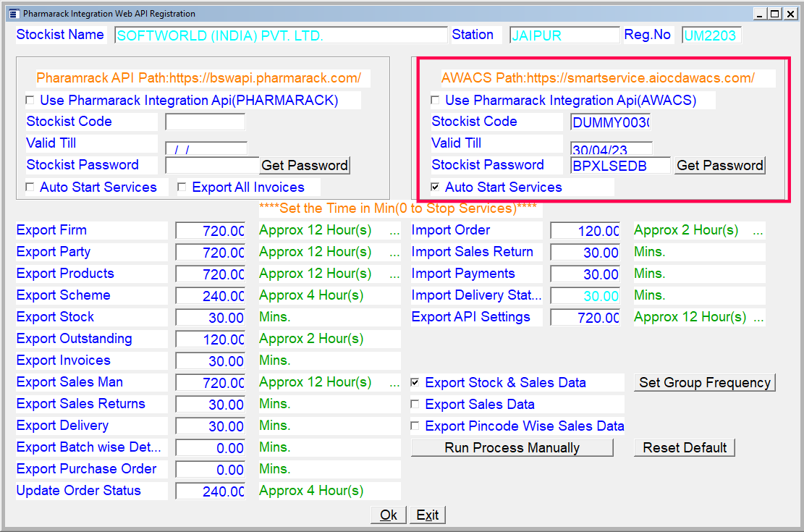
Task: Click AWACS Valid Till field 30/04/23
Action: click(x=612, y=148)
